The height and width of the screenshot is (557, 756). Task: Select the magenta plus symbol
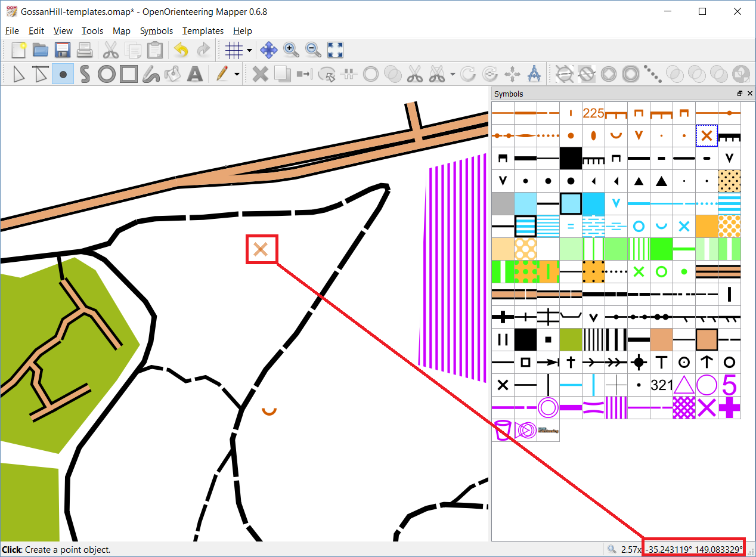[729, 408]
